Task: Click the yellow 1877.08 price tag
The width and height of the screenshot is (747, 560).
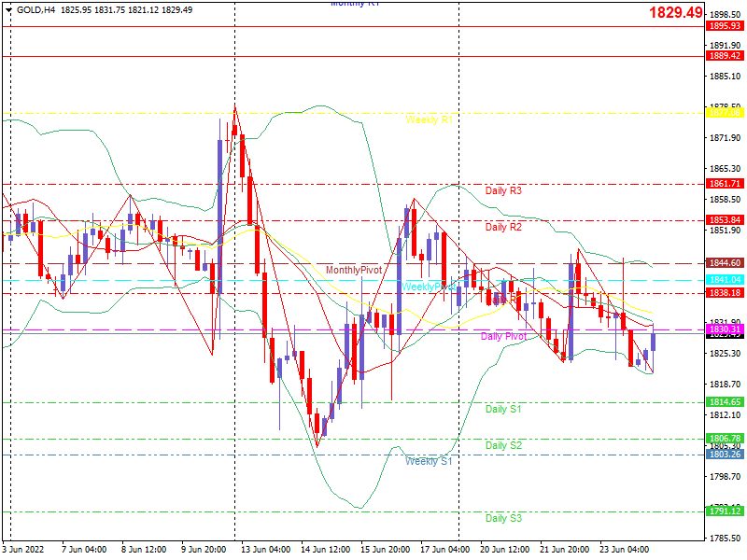Action: tap(725, 113)
